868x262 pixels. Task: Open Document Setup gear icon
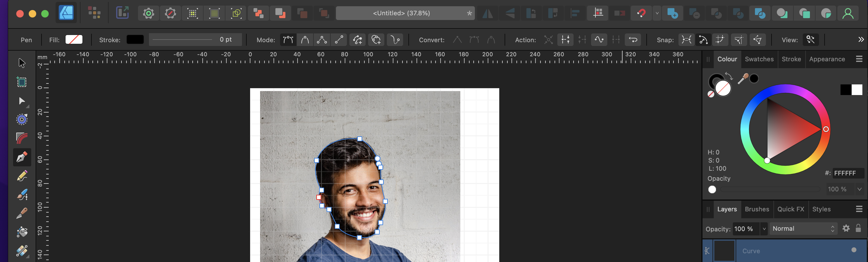coord(148,13)
